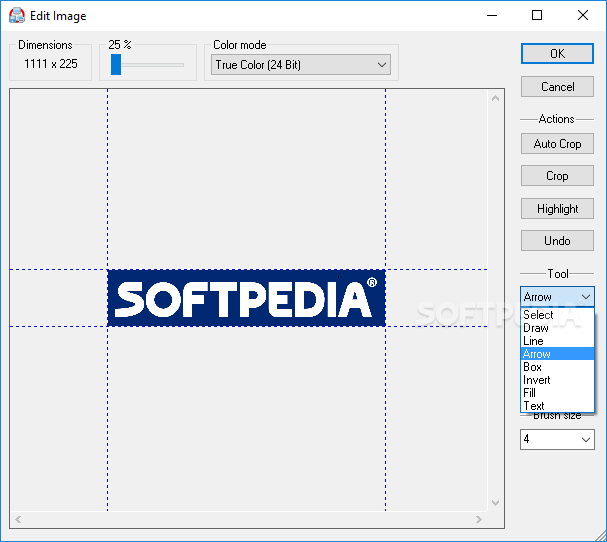Viewport: 607px width, 542px height.
Task: Click the Crop button
Action: tap(557, 176)
